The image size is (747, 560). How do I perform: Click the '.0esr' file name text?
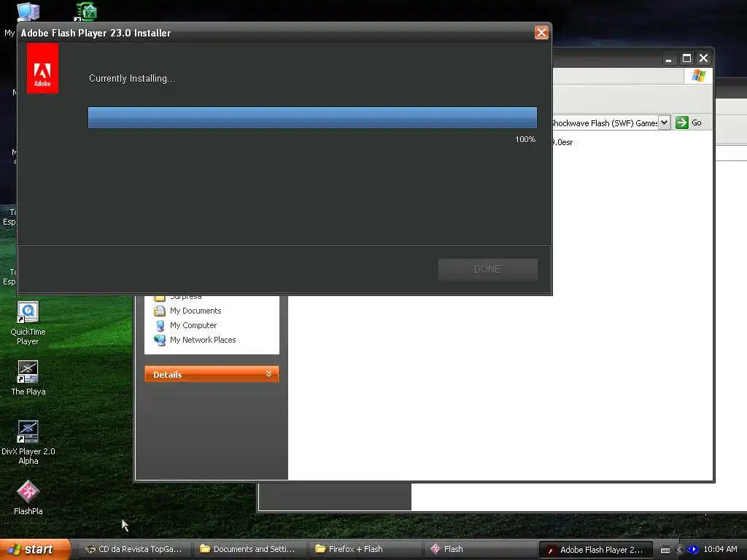[562, 142]
